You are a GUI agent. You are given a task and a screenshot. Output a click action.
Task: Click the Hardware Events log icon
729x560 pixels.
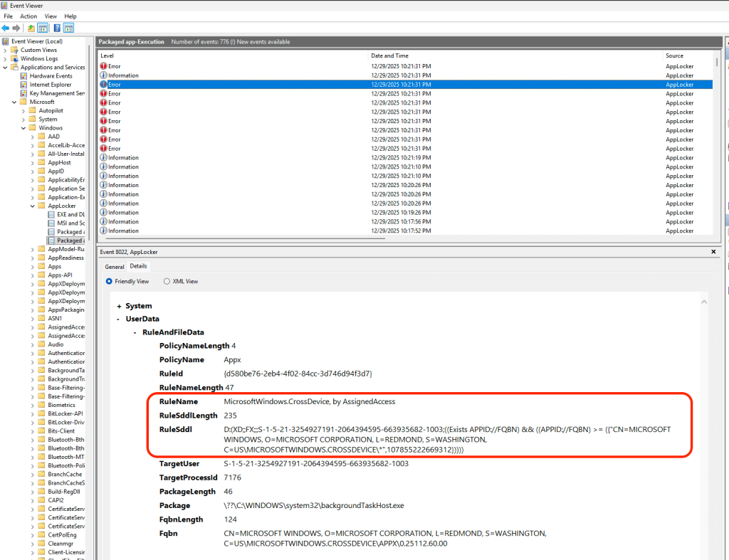[24, 76]
